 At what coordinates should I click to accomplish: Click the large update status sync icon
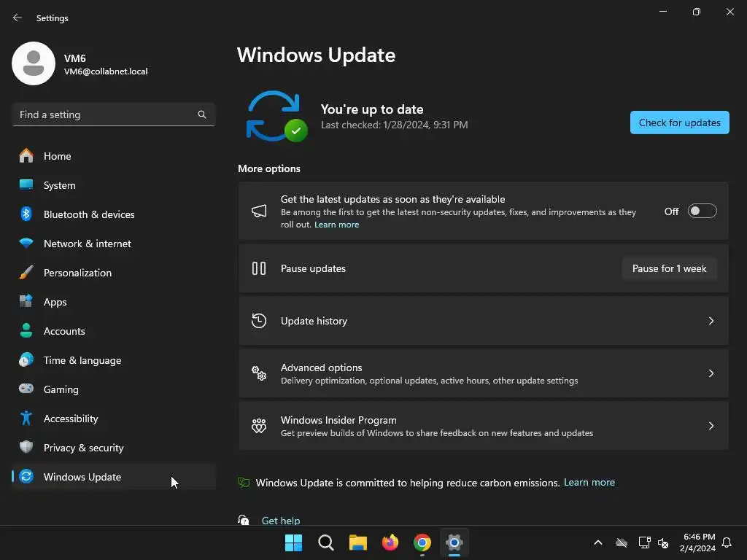(276, 116)
